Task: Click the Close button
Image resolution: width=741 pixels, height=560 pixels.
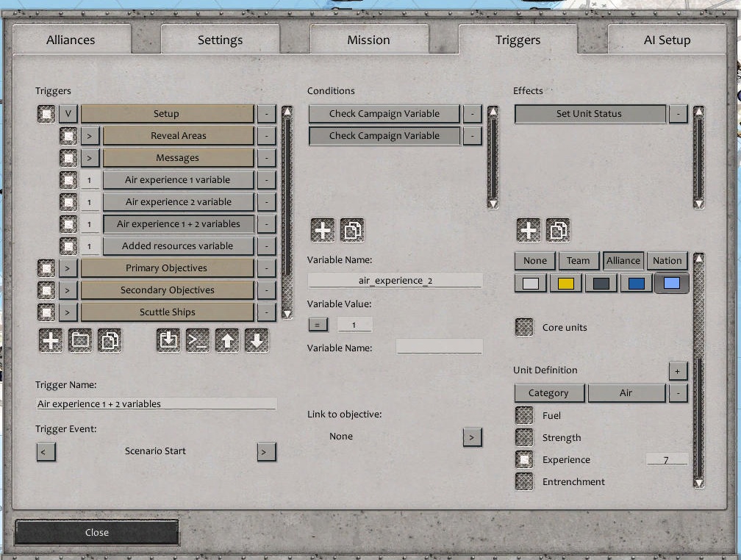Action: 96,532
